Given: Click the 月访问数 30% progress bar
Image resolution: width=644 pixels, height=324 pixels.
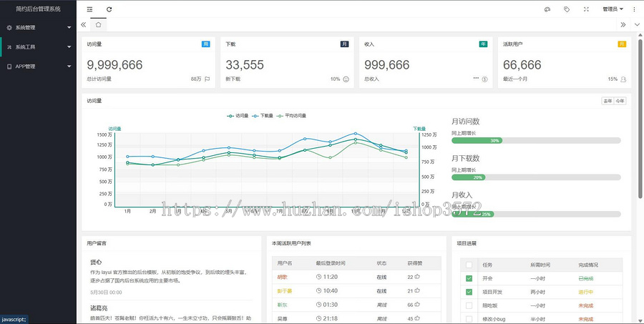Looking at the screenshot, I should click(x=536, y=140).
